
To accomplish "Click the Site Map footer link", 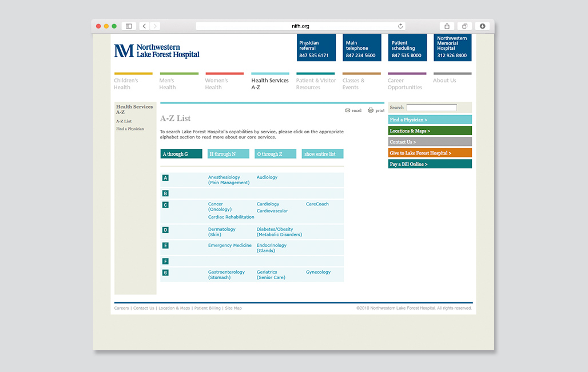I will 233,308.
